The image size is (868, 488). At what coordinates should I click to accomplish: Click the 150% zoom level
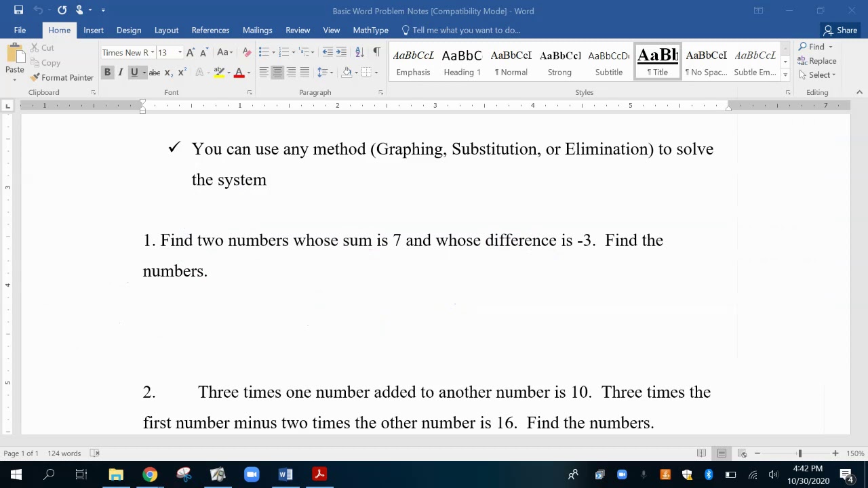(x=855, y=453)
